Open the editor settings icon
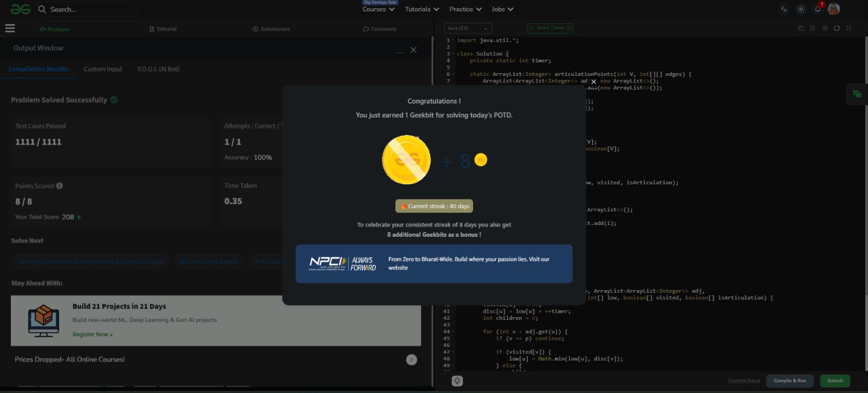 (825, 28)
